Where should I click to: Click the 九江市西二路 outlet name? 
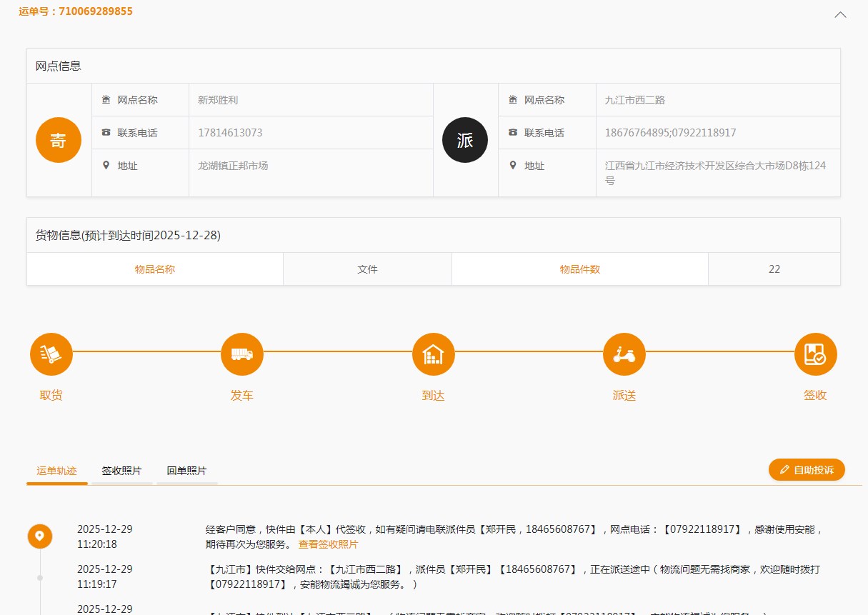635,100
